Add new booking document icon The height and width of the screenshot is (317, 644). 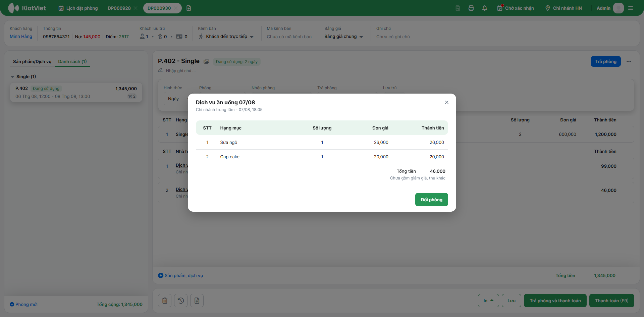point(189,8)
